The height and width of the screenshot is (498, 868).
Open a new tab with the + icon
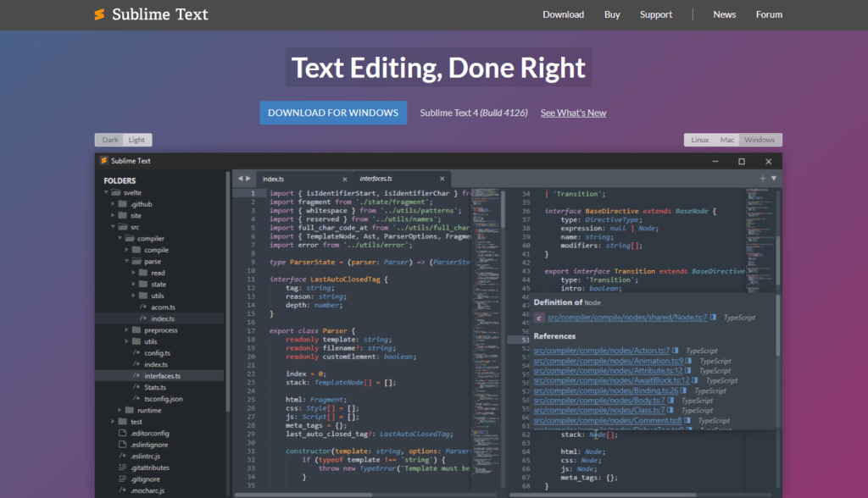[762, 179]
